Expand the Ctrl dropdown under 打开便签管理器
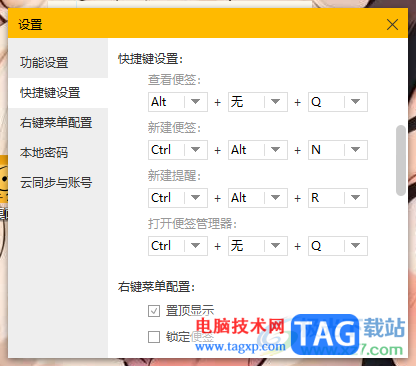Viewport: 416px width, 366px height. 178,246
